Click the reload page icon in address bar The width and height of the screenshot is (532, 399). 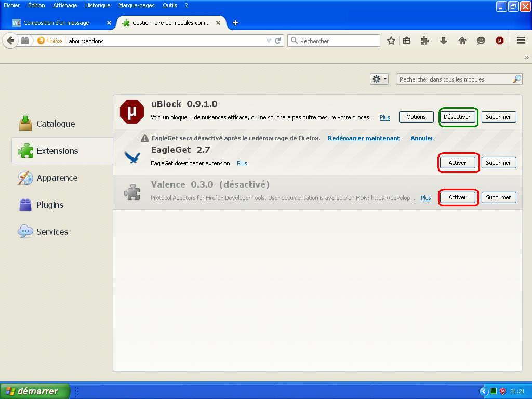click(278, 41)
